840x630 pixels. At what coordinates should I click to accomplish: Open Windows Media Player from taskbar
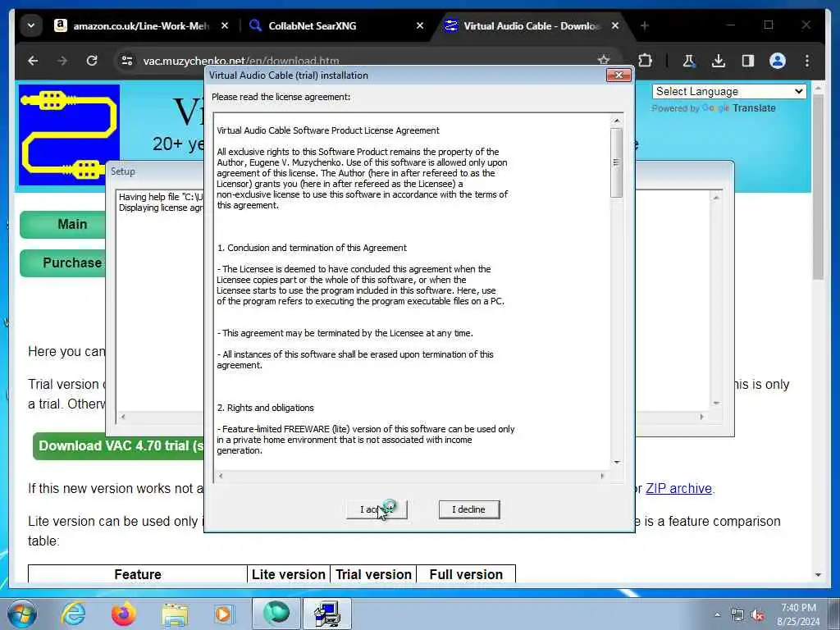click(224, 614)
